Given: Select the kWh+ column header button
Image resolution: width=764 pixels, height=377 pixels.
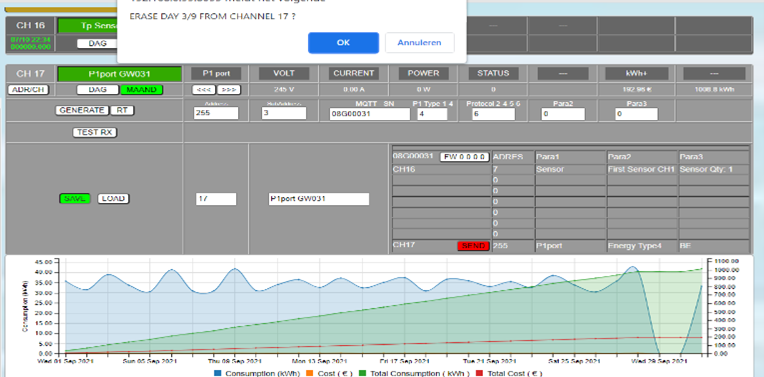Looking at the screenshot, I should tap(636, 74).
